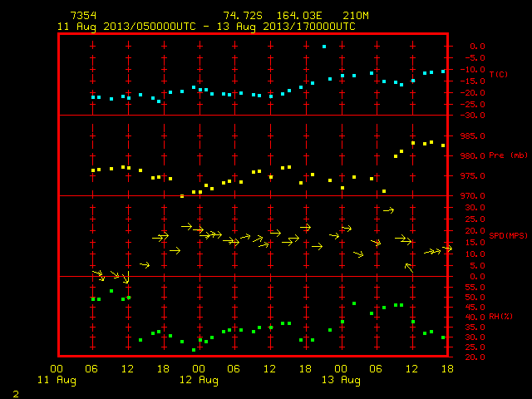Click the isolated cyan temperature point near 0.0
The image size is (532, 399).
pyautogui.click(x=324, y=47)
